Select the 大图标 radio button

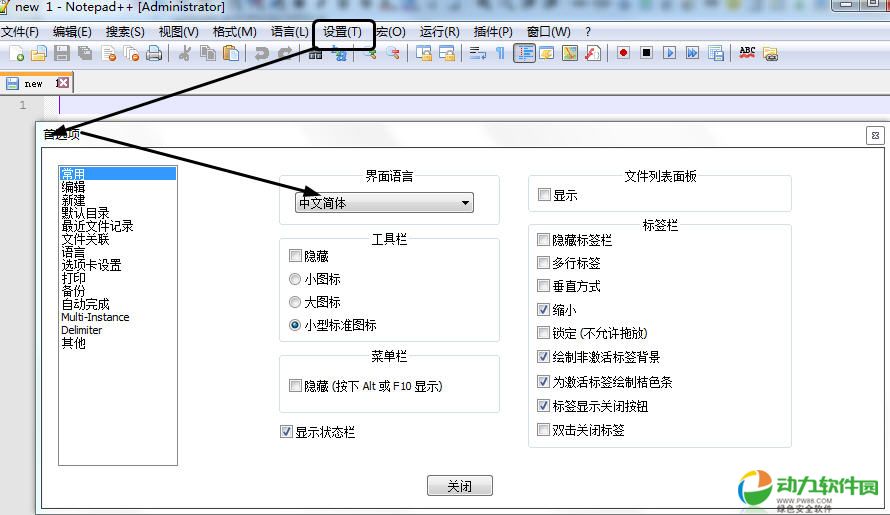coord(295,302)
